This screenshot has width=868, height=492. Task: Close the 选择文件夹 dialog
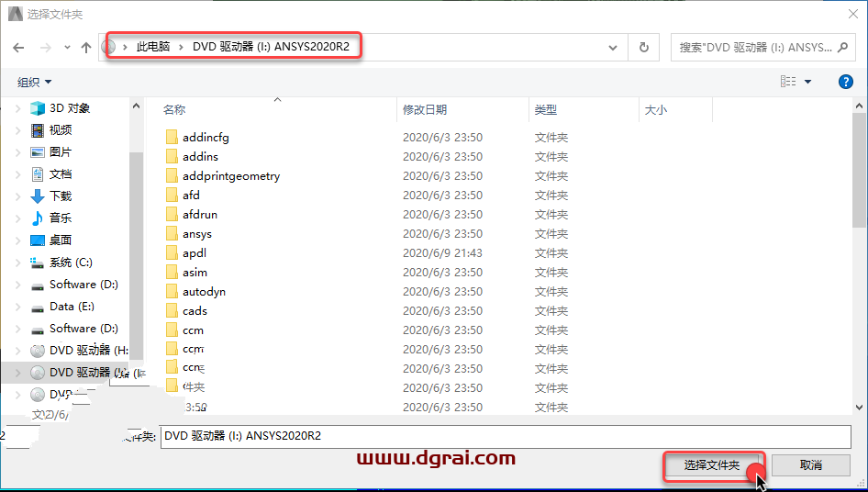[853, 14]
